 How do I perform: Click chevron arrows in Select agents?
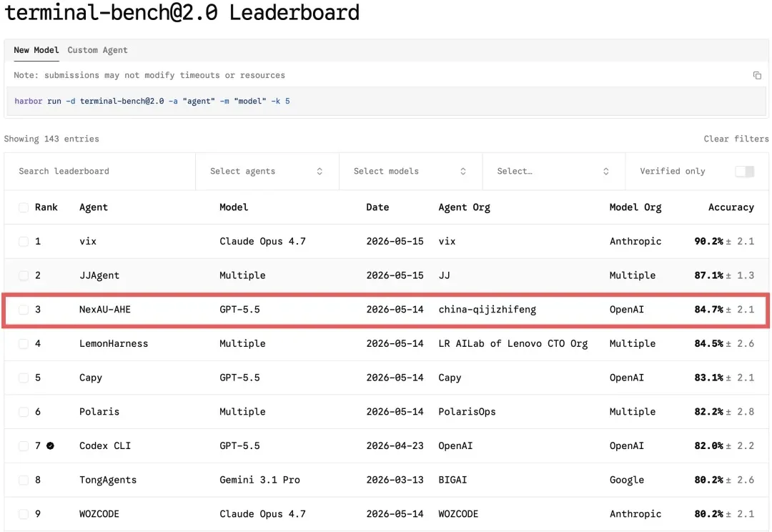[x=320, y=172]
